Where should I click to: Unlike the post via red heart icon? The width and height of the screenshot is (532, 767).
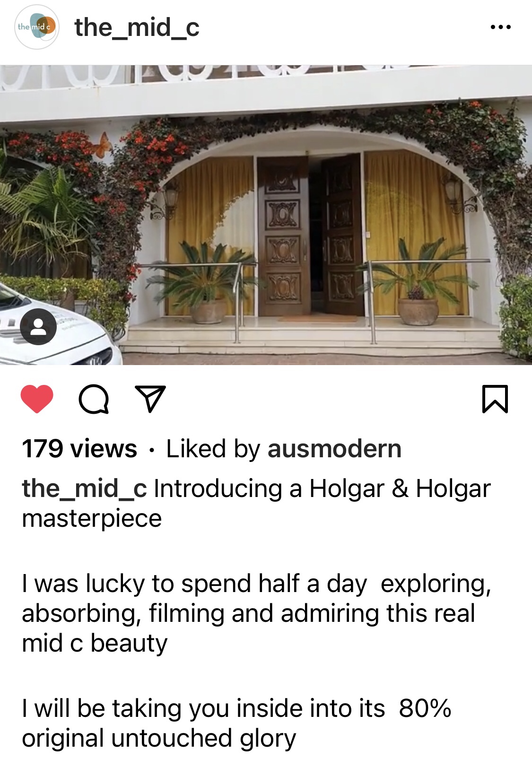pos(37,399)
